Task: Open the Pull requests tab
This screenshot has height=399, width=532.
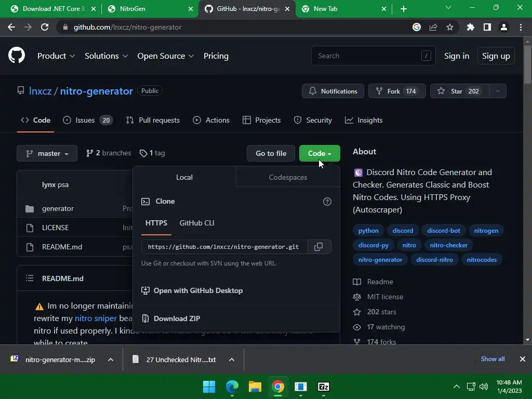Action: 153,120
